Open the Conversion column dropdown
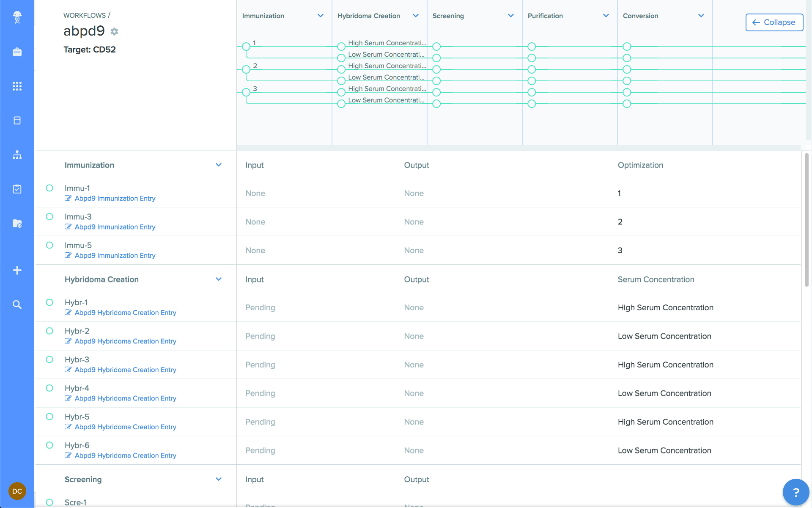This screenshot has width=812, height=508. tap(701, 16)
